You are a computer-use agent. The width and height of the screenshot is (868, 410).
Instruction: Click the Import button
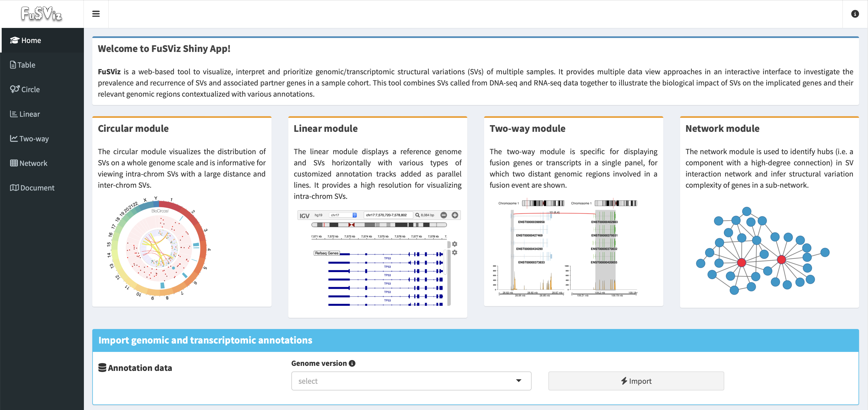pos(636,381)
